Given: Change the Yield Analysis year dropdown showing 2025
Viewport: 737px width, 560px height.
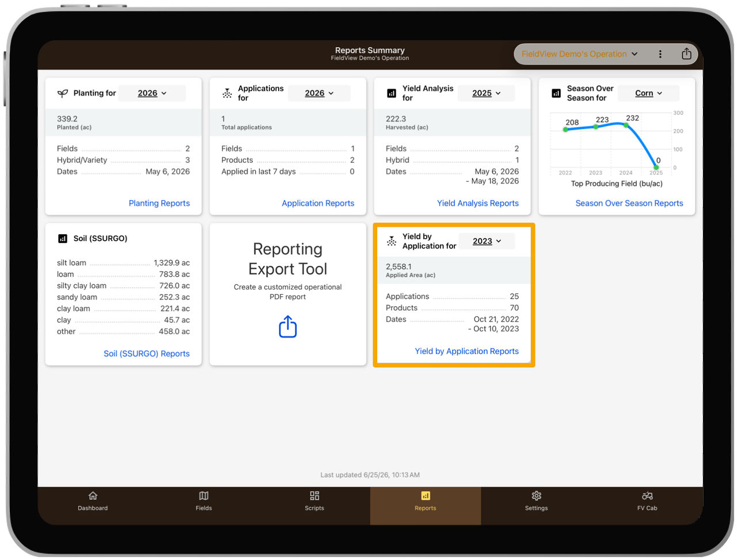Looking at the screenshot, I should pyautogui.click(x=487, y=93).
